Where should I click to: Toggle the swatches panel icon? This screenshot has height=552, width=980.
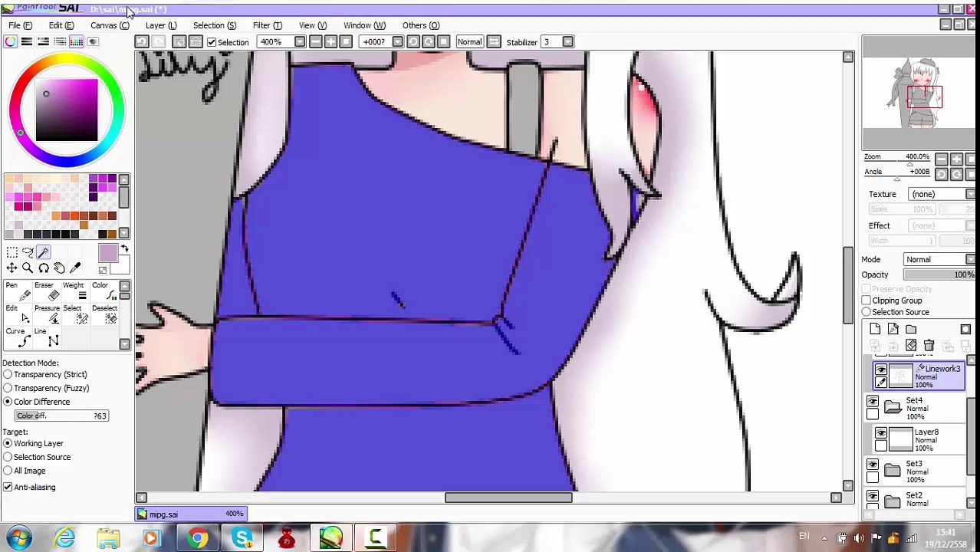coord(76,41)
